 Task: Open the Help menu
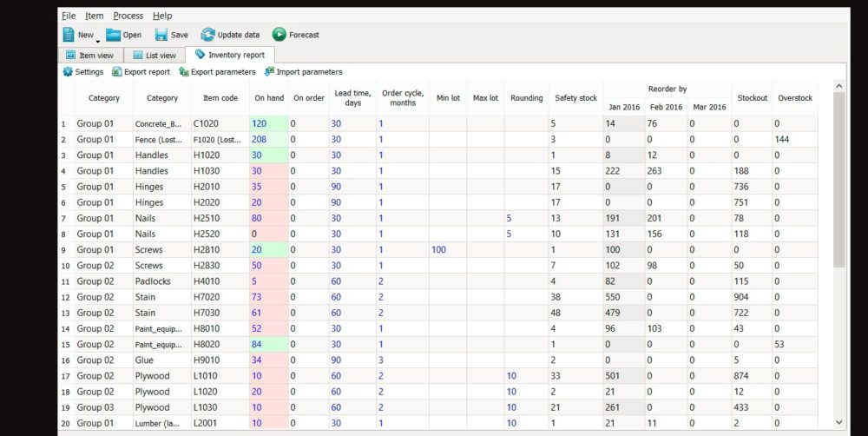162,16
